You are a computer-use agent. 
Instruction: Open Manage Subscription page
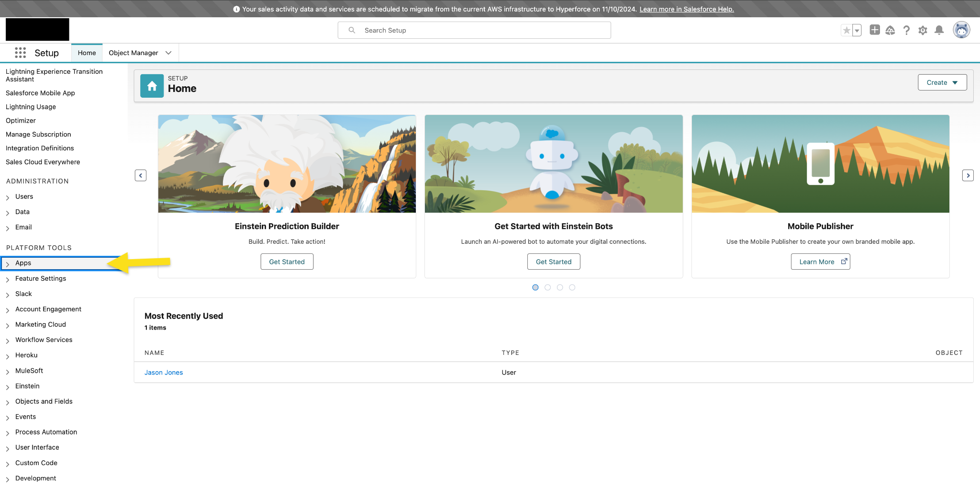click(38, 135)
